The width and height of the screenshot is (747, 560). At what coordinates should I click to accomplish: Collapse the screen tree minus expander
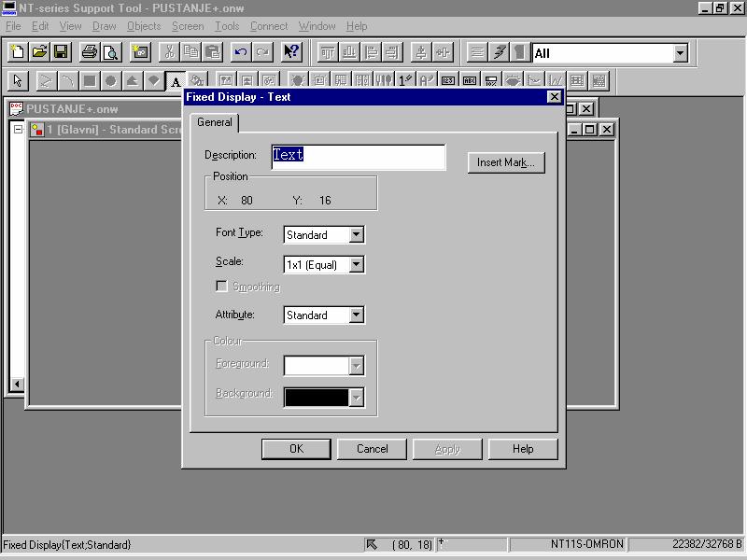click(x=18, y=129)
